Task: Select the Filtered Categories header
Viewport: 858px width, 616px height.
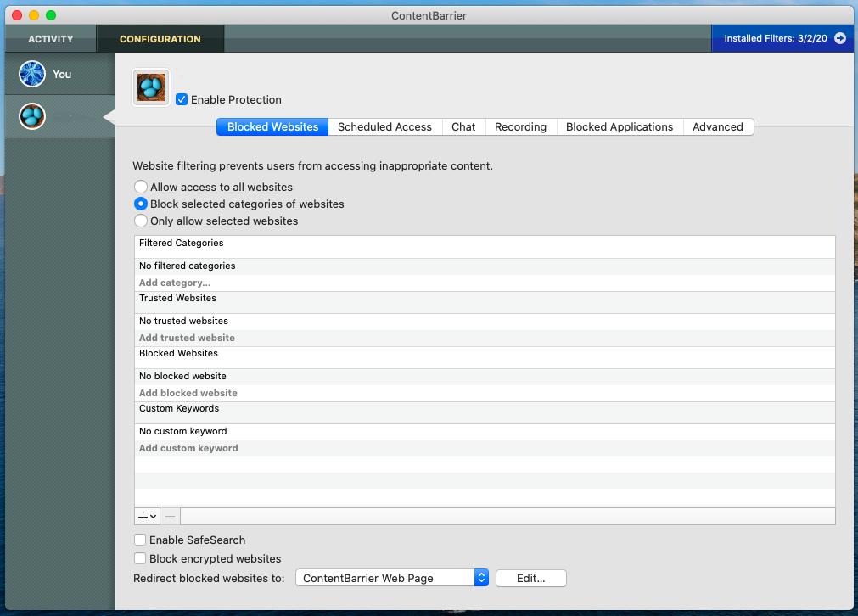Action: pos(485,247)
